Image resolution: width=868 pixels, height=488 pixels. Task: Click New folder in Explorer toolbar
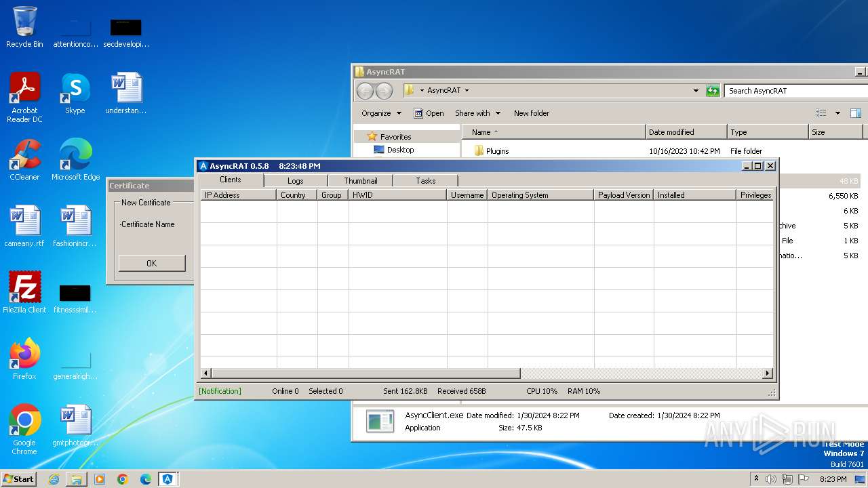point(532,113)
